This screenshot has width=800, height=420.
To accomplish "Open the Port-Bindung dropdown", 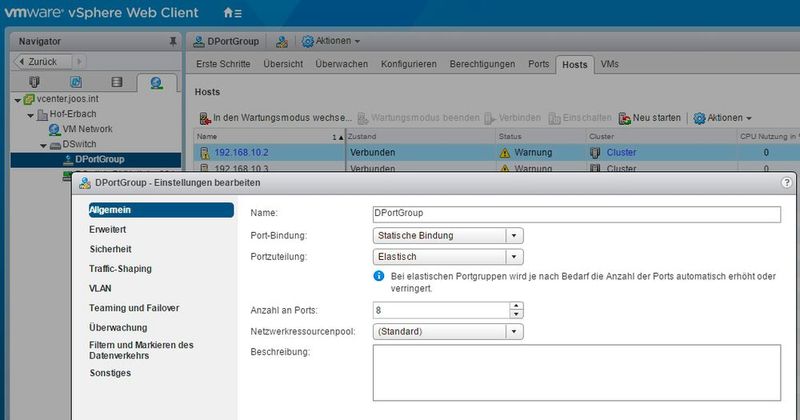I will (x=448, y=236).
